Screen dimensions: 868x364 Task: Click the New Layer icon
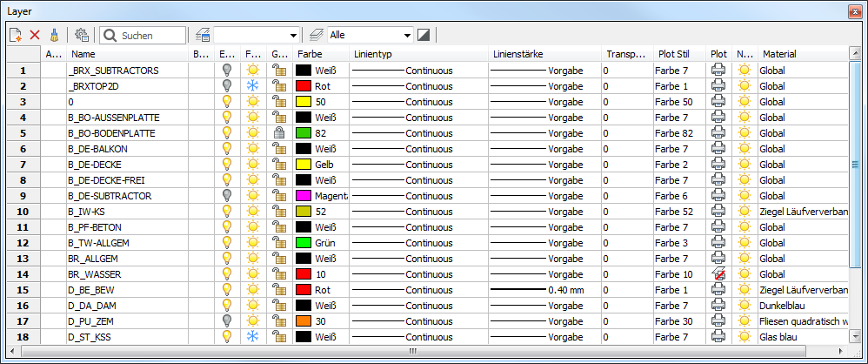16,35
